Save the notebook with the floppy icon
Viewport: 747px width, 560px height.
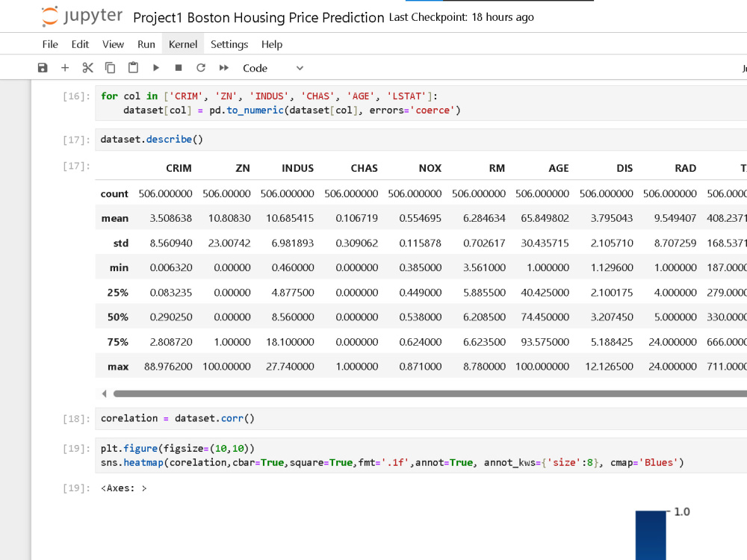click(43, 68)
